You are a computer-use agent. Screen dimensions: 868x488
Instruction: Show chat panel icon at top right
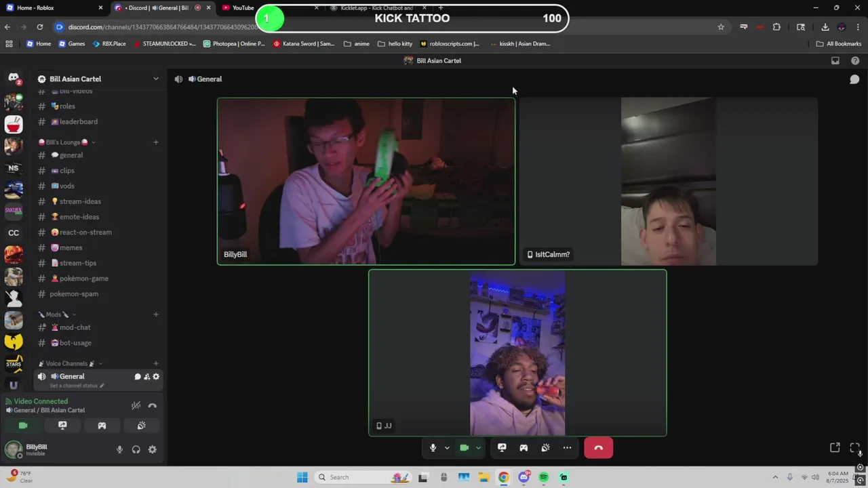coord(855,79)
